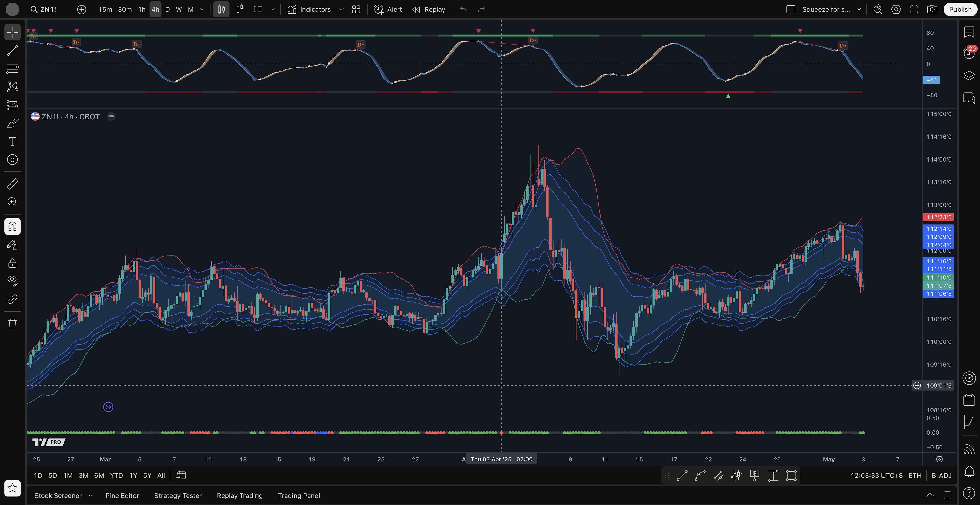Image resolution: width=980 pixels, height=505 pixels.
Task: Open the help center question icon
Action: pos(969,494)
